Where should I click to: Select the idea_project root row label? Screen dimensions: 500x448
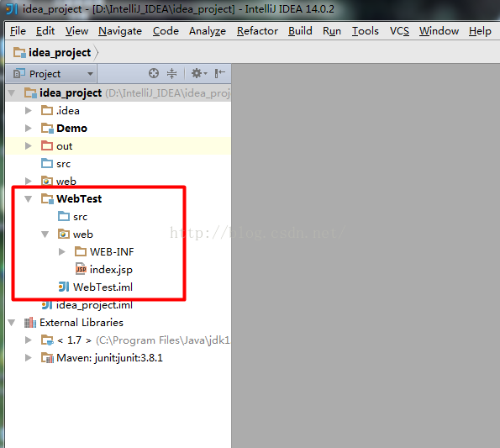click(x=71, y=93)
